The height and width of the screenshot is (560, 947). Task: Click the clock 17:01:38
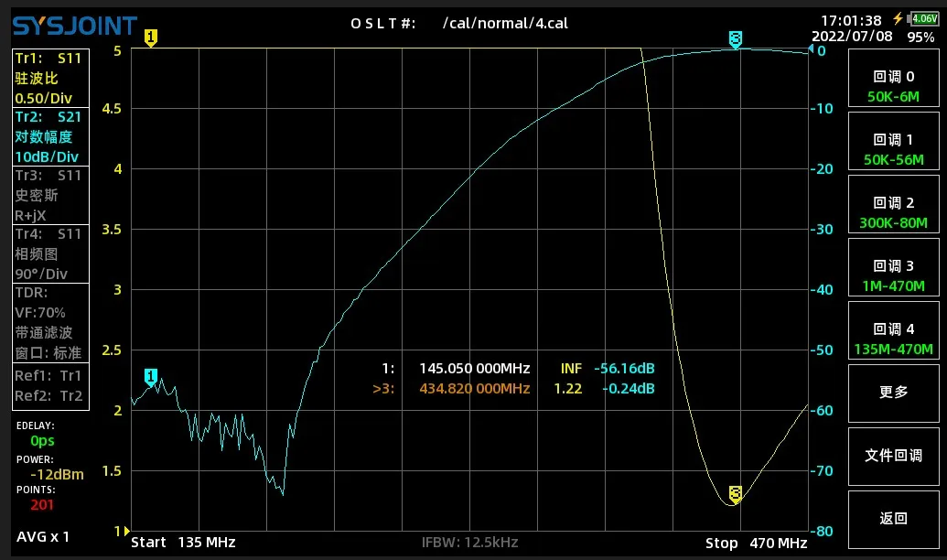[x=852, y=20]
